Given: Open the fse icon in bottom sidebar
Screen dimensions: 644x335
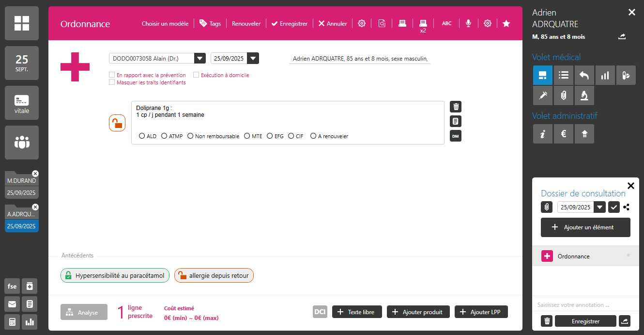Looking at the screenshot, I should [12, 287].
